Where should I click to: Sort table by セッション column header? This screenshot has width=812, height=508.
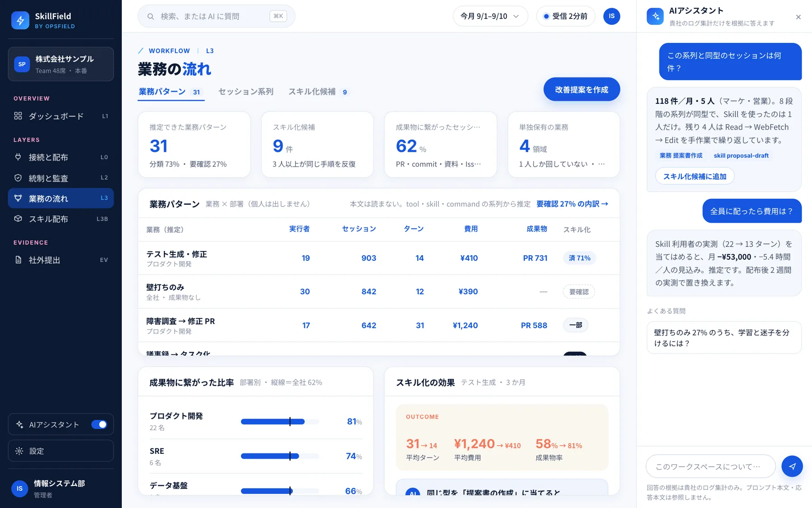coord(359,229)
